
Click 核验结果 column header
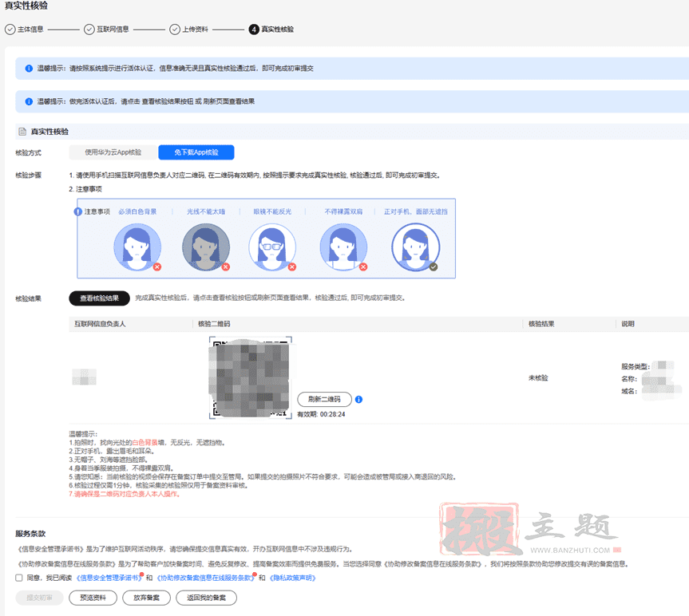coord(541,324)
